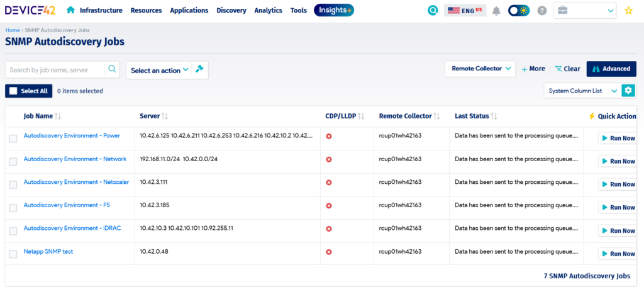Click CDP/LLDP red X for Netapp SNMP test
644x289 pixels.
click(x=328, y=252)
